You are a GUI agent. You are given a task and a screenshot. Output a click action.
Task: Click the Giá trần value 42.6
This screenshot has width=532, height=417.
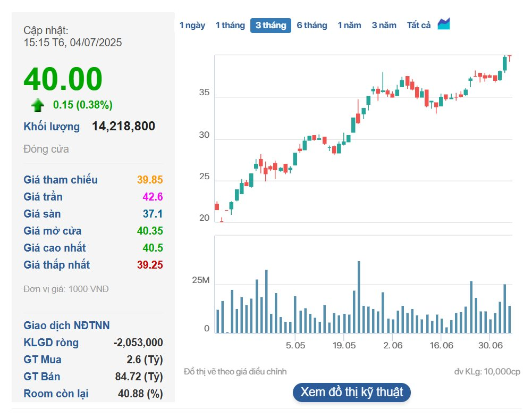click(153, 197)
